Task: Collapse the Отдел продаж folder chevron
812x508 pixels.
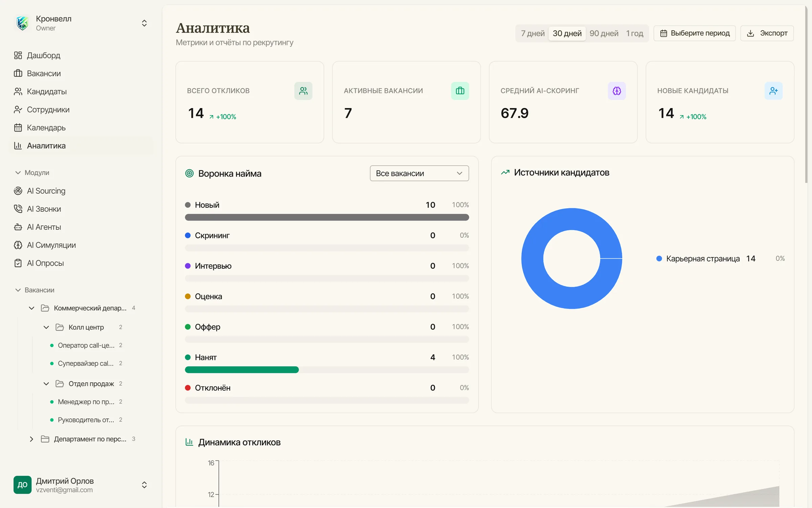Action: pyautogui.click(x=46, y=383)
